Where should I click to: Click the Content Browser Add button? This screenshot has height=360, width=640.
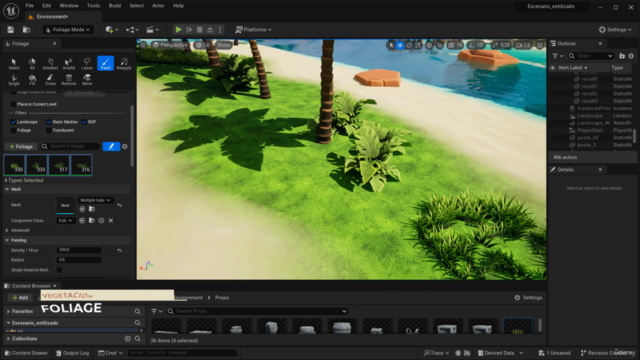pos(20,298)
